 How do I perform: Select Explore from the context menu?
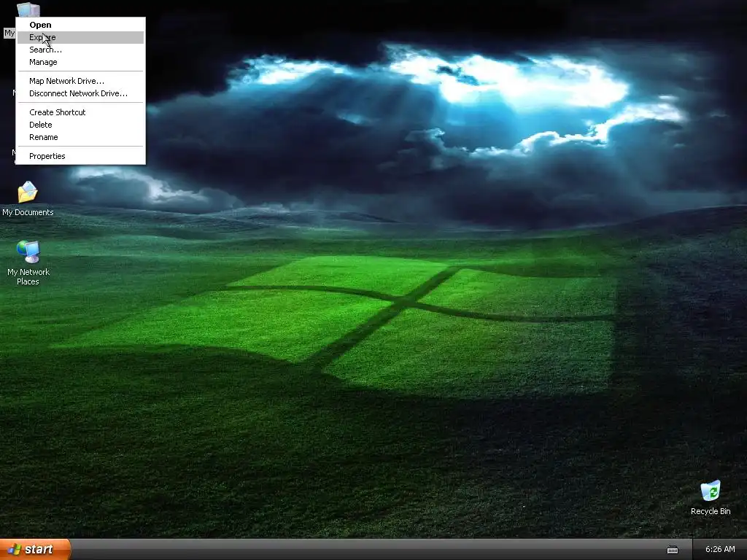pyautogui.click(x=80, y=37)
